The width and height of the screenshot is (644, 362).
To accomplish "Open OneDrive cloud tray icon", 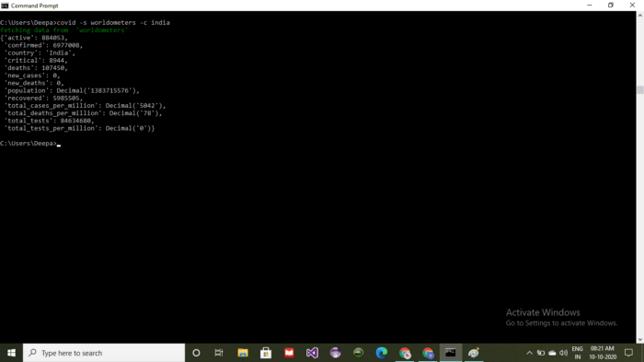I will [552, 353].
